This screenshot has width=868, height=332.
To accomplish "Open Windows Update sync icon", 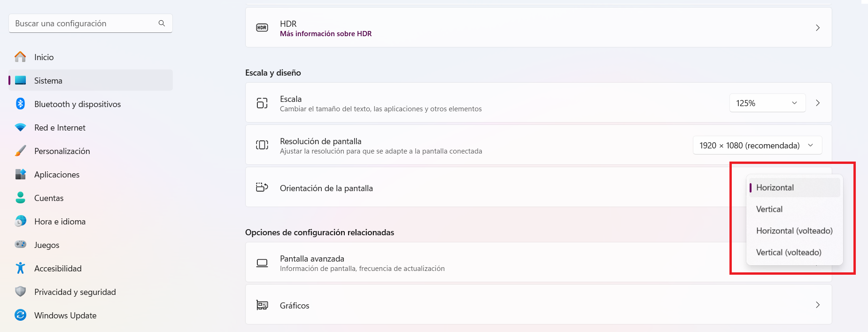I will 20,315.
